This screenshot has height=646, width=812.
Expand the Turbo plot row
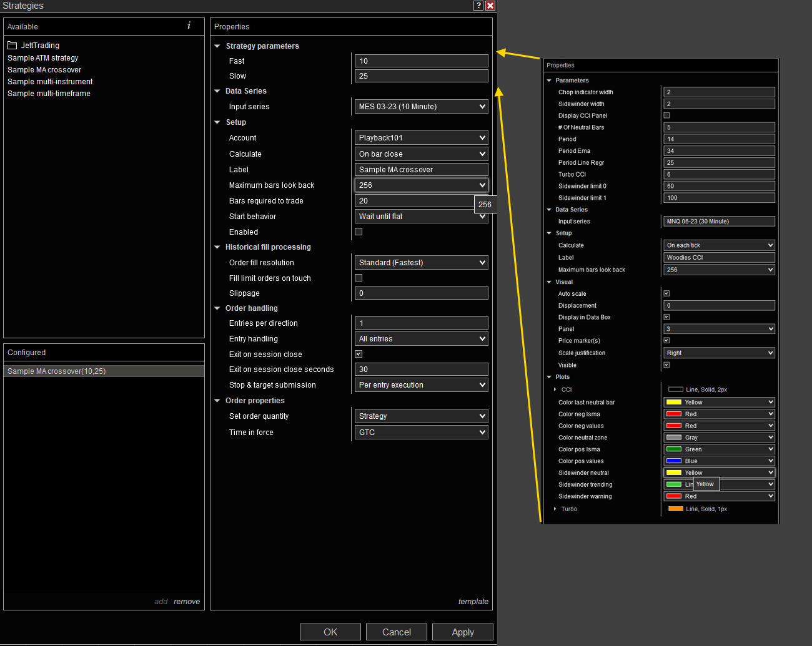point(555,509)
